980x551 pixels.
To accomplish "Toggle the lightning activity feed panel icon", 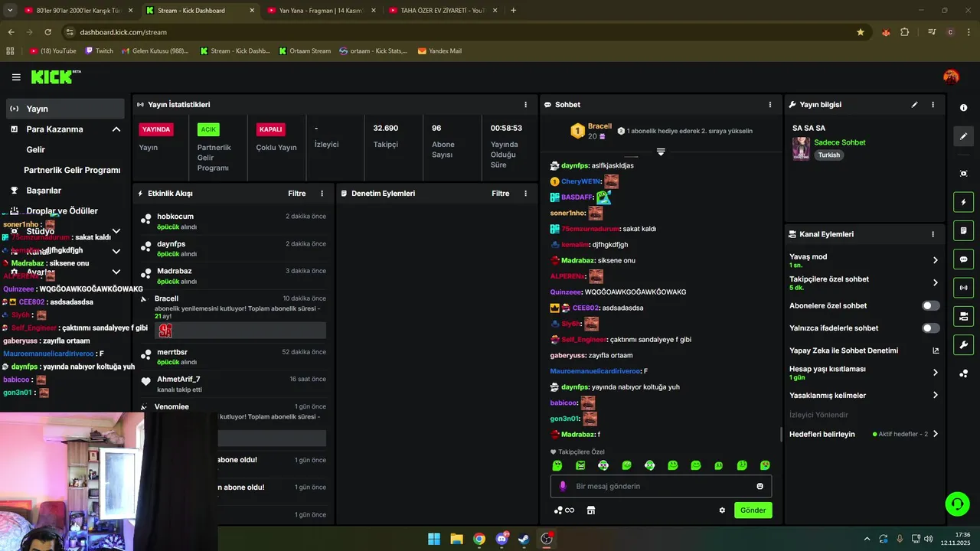I will (x=963, y=202).
